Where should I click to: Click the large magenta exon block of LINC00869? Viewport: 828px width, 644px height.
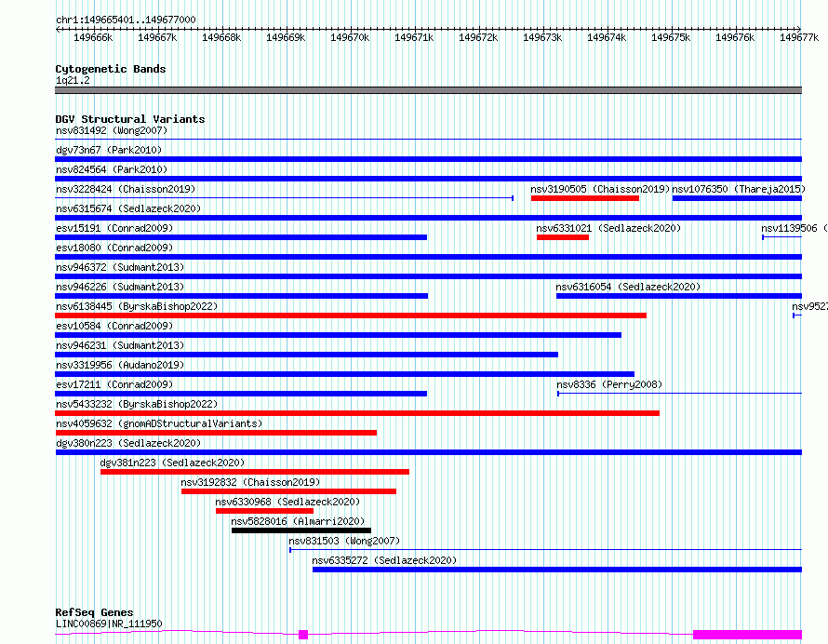tap(747, 635)
